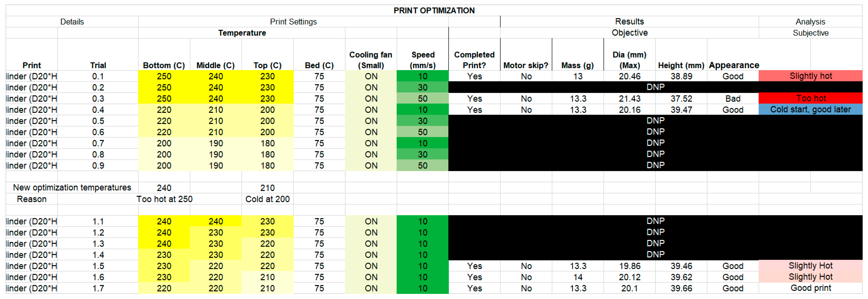Select the Cold at 200 reason cell

268,199
